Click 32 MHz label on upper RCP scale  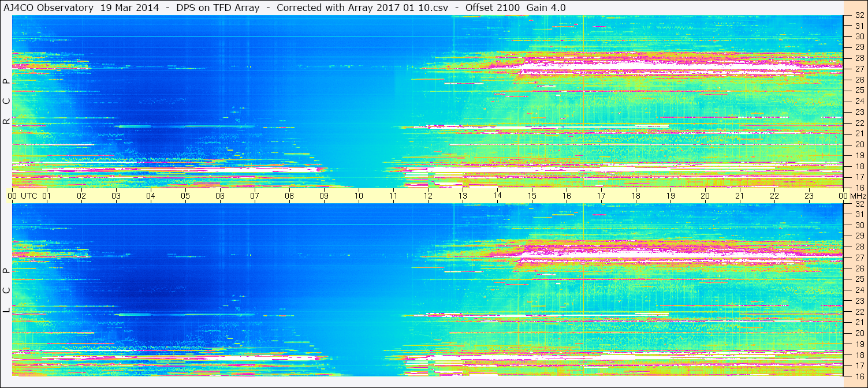click(859, 16)
